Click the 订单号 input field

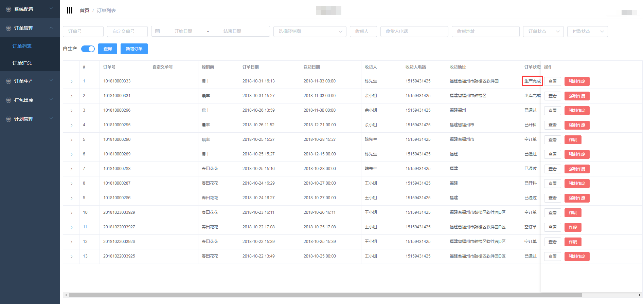[83, 31]
